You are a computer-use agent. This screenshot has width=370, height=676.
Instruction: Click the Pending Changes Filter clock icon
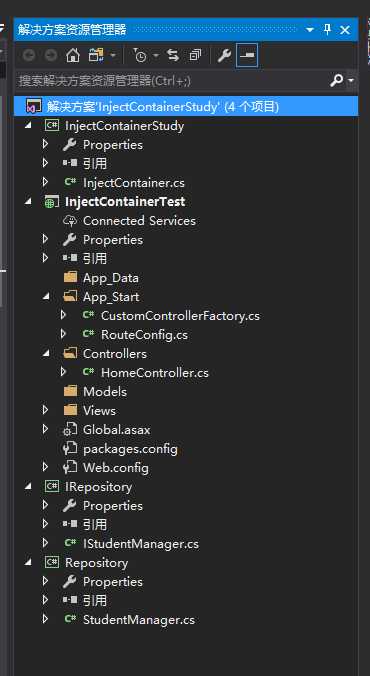coord(140,55)
